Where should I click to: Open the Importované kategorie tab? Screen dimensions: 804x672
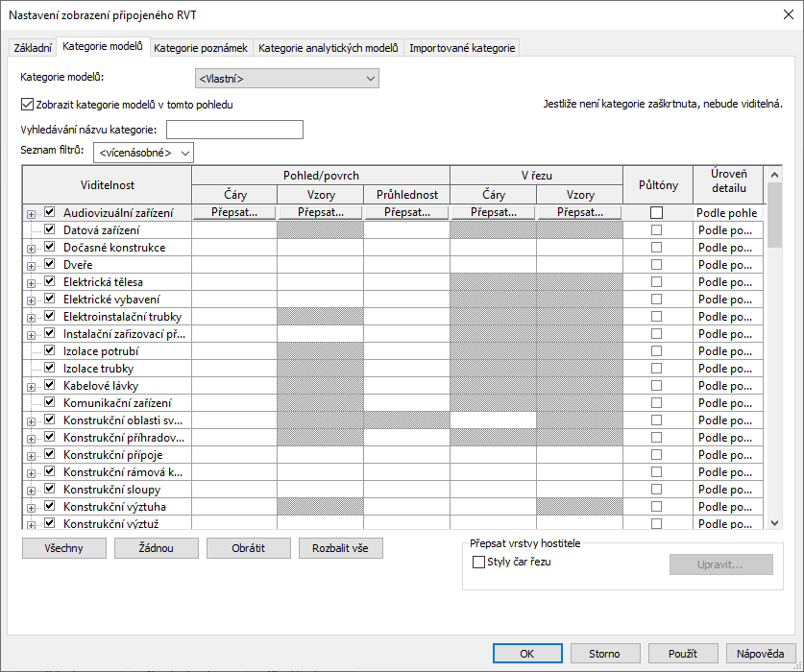(462, 47)
